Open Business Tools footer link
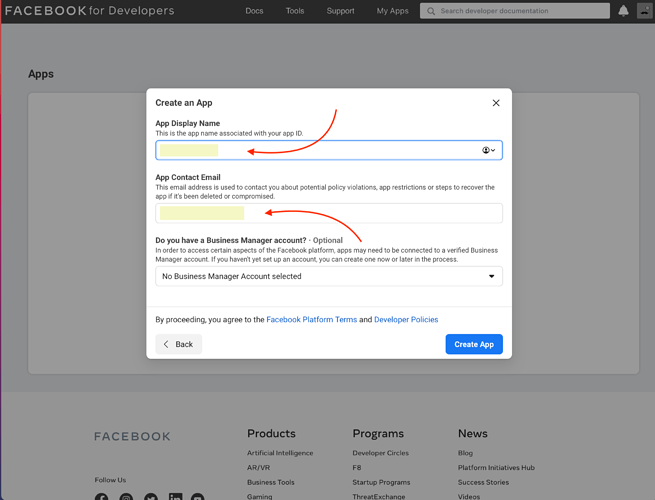The width and height of the screenshot is (655, 500). 271,482
